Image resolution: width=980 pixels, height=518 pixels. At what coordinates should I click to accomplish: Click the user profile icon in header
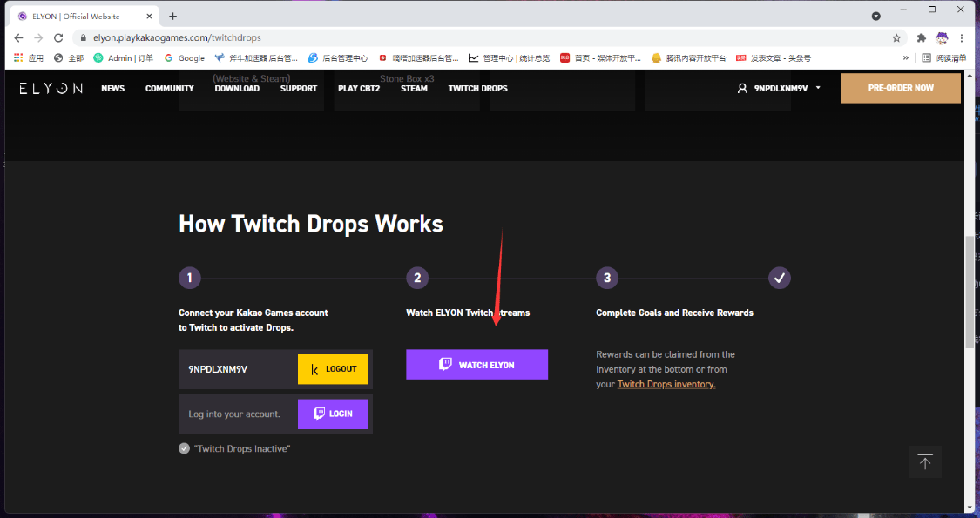coord(742,88)
